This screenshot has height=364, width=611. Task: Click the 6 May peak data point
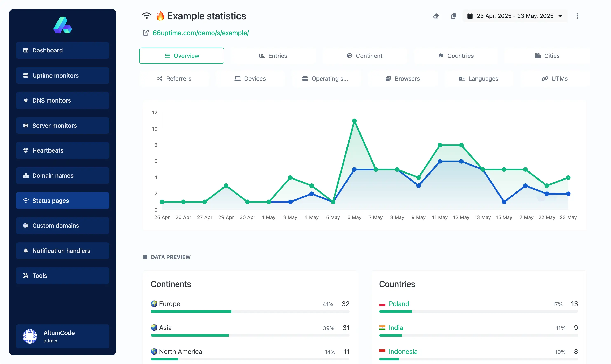click(354, 120)
